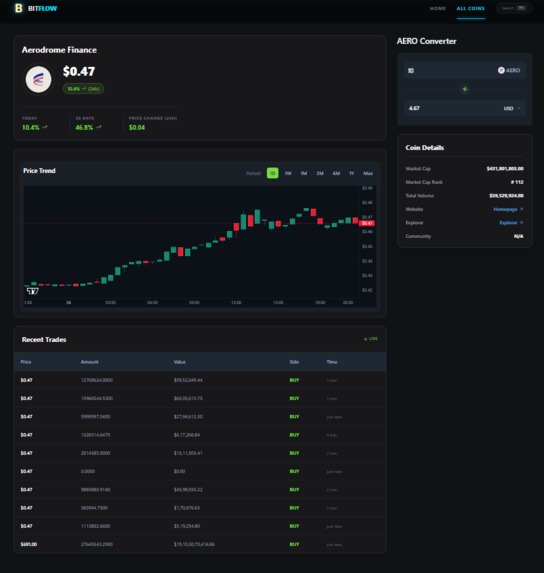
Task: Open the USD currency dropdown
Action: (x=512, y=108)
